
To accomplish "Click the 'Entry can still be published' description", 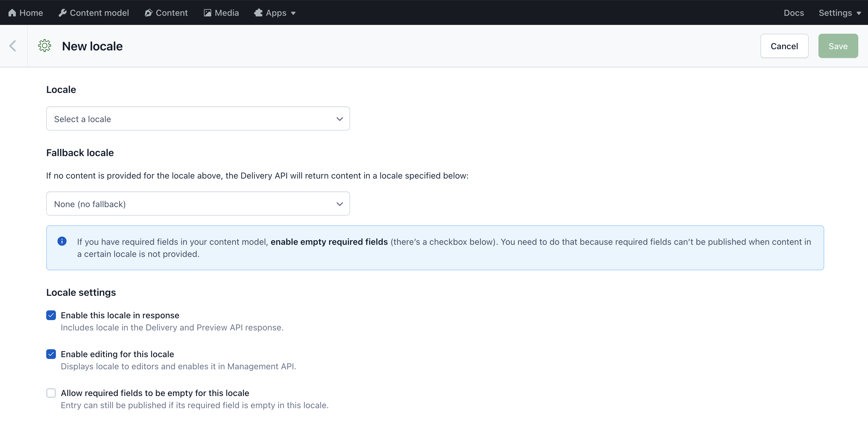I will pyautogui.click(x=195, y=405).
